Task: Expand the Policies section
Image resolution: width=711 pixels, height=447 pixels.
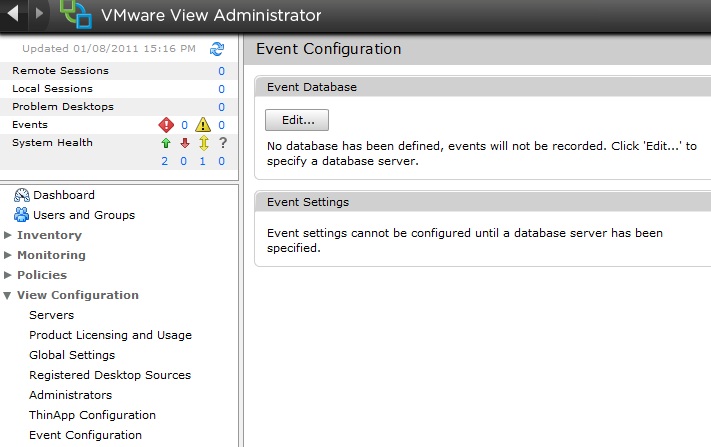Action: click(x=7, y=275)
